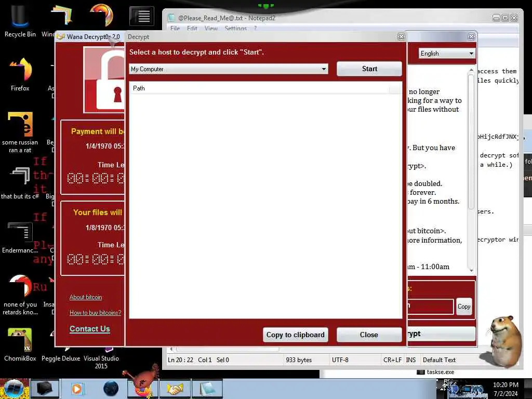Click the Path column header
Image resolution: width=532 pixels, height=399 pixels.
260,88
